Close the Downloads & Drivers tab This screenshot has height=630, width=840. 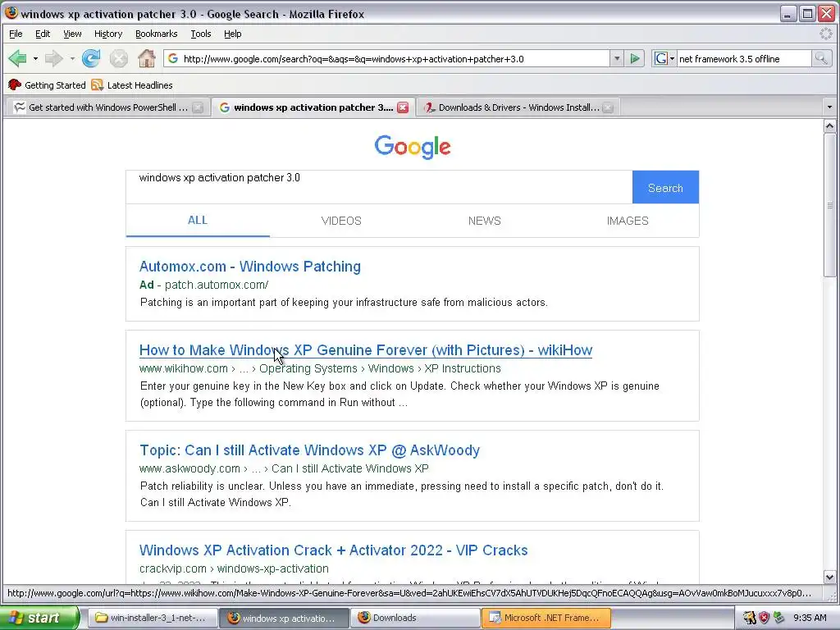(608, 107)
